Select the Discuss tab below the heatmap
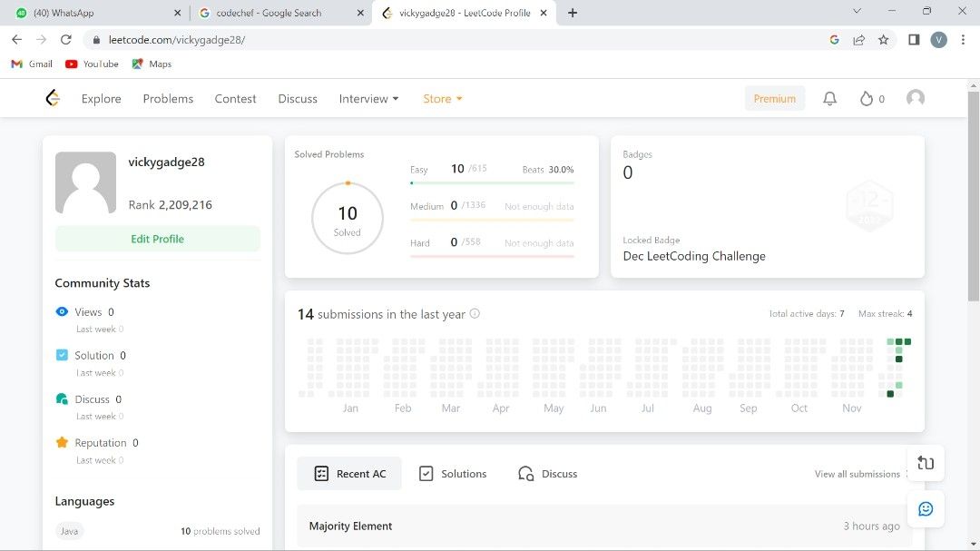Screen dimensions: 980x551 click(548, 474)
